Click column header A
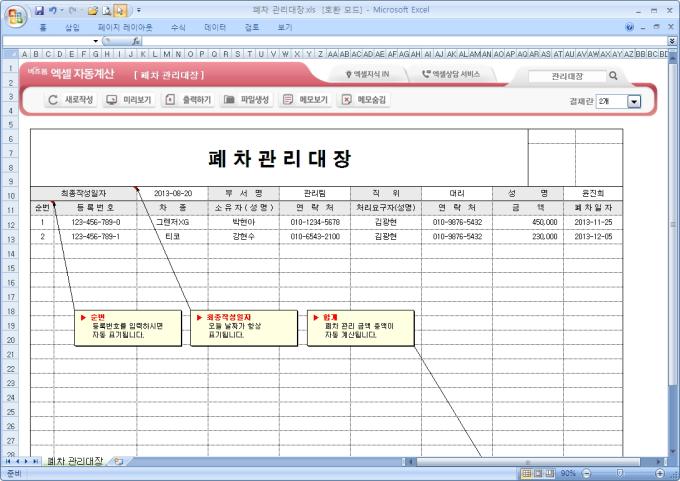Viewport: 680px width, 481px height. click(x=24, y=54)
